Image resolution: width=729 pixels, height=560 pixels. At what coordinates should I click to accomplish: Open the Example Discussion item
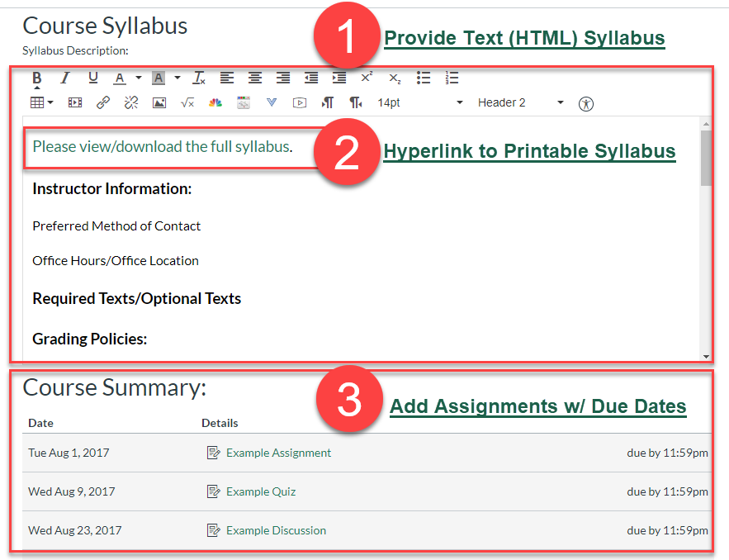[276, 530]
